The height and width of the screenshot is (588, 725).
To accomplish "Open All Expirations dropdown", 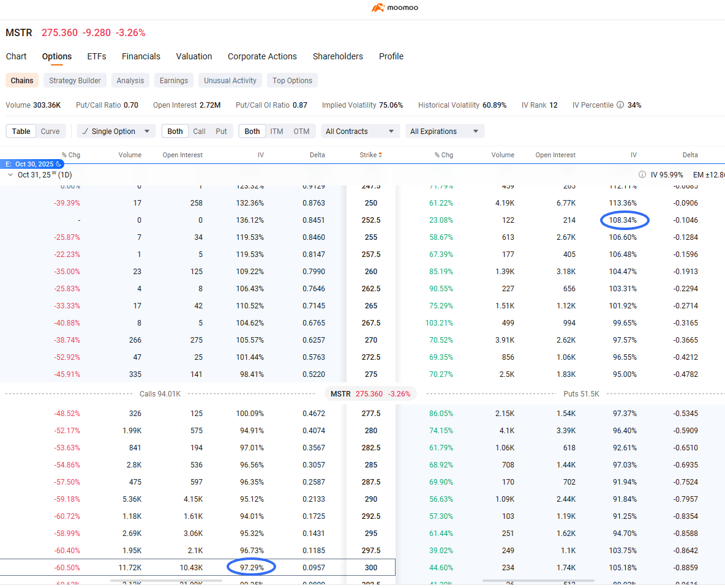I will 445,131.
